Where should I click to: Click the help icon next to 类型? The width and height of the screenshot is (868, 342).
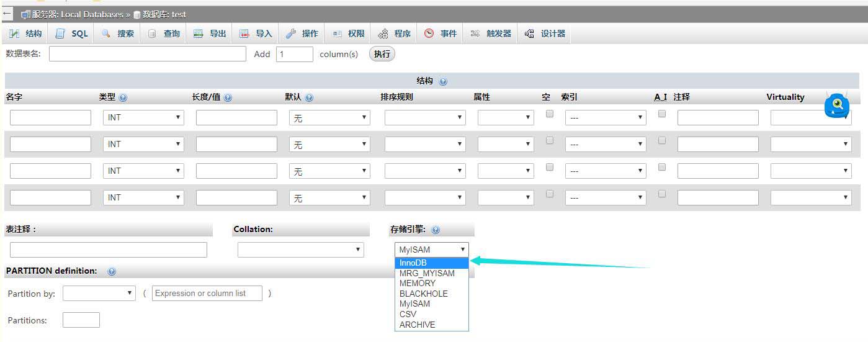click(x=123, y=98)
